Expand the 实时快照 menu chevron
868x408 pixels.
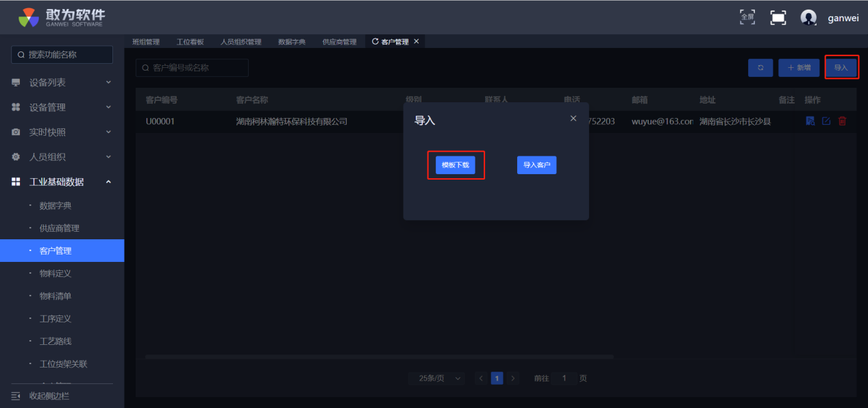108,132
